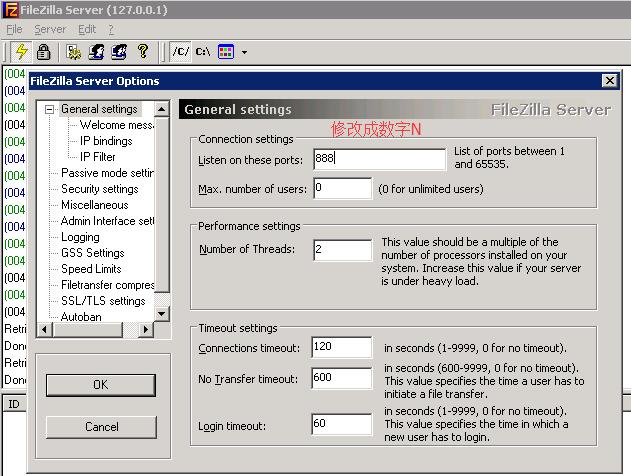This screenshot has width=631, height=476.
Task: Click the OK button
Action: pyautogui.click(x=101, y=385)
